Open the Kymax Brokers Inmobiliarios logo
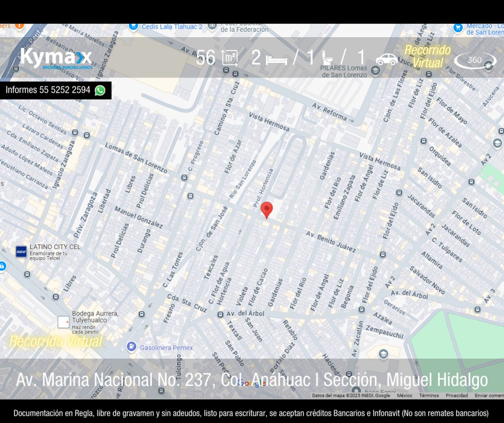Image resolution: width=504 pixels, height=423 pixels. pyautogui.click(x=56, y=58)
